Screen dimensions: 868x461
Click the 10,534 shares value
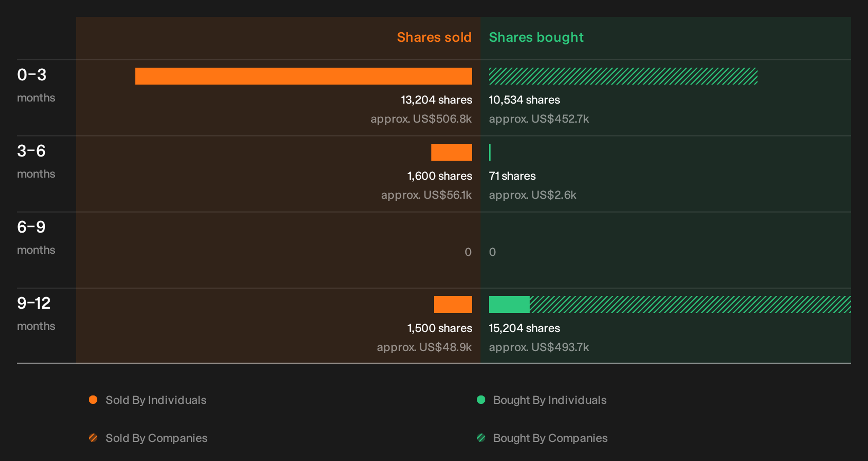pyautogui.click(x=524, y=100)
